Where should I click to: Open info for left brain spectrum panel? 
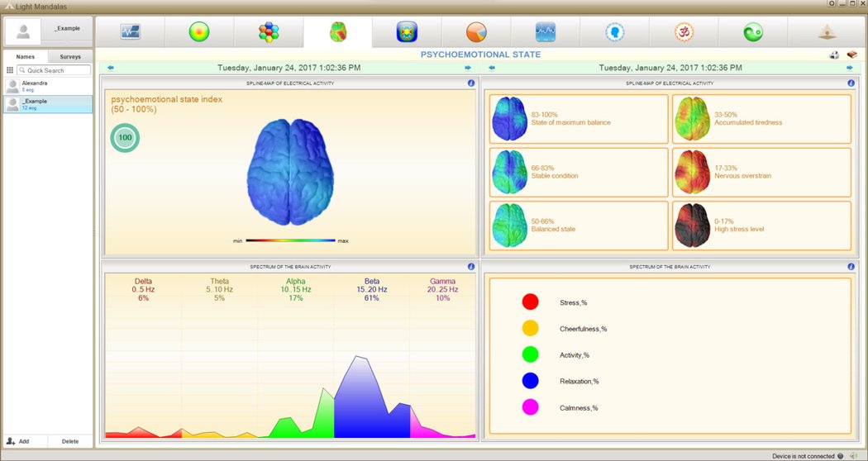(x=471, y=267)
